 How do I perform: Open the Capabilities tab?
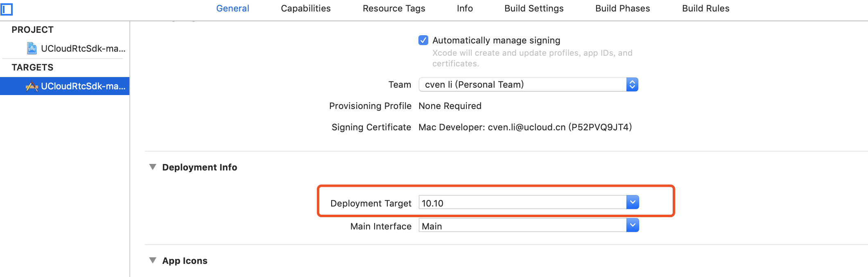click(x=305, y=9)
